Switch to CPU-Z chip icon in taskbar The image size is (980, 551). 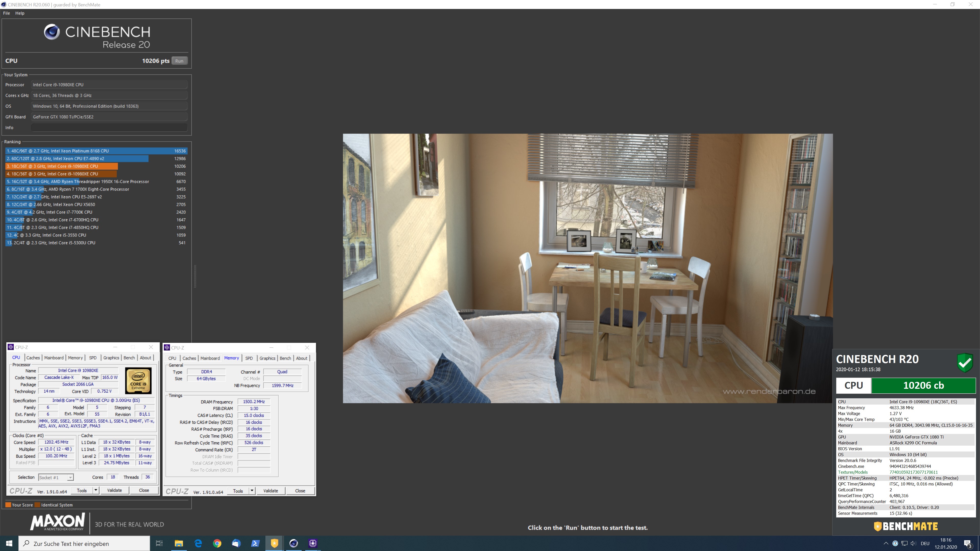(x=313, y=543)
